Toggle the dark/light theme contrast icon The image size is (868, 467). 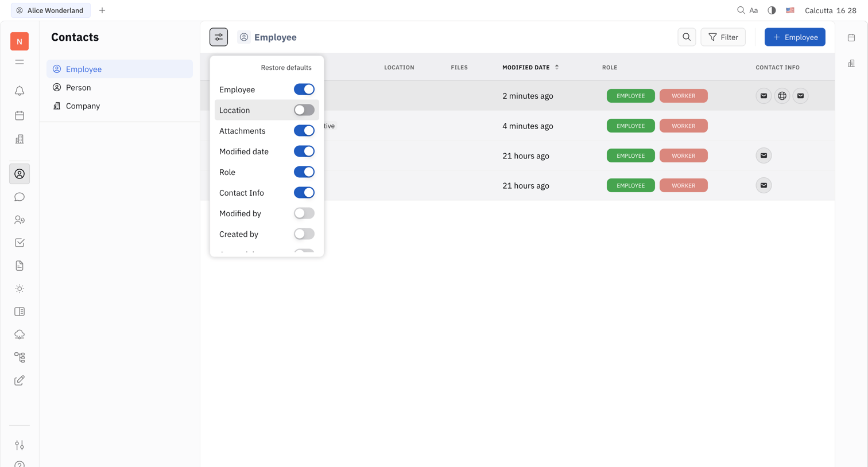point(772,10)
